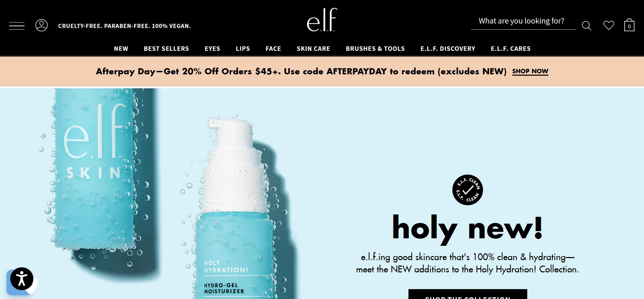Click the e.l.f. logo in header

point(322,20)
